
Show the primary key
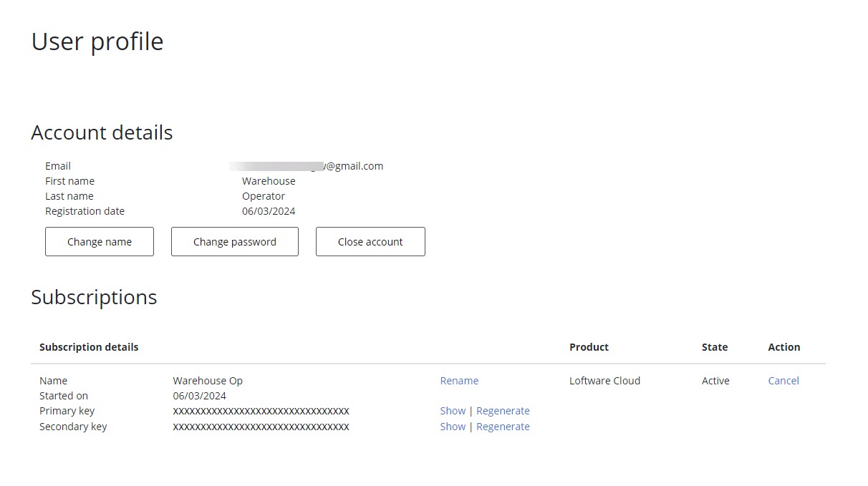(453, 411)
